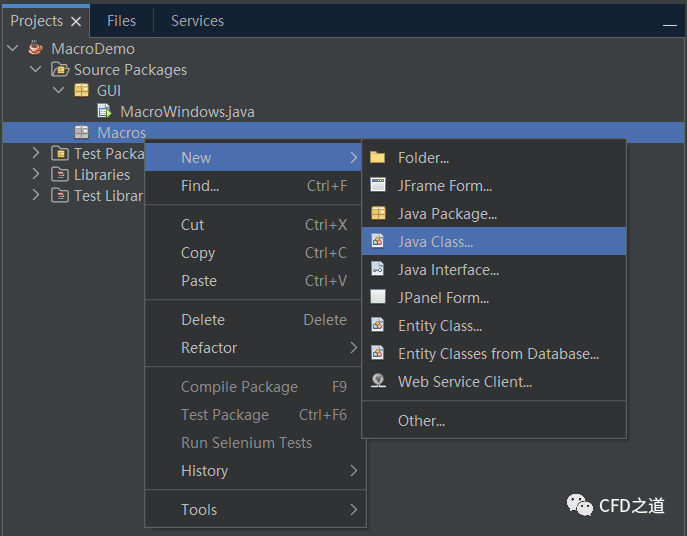Collapse the Source Packages tree node
Image resolution: width=687 pixels, height=536 pixels.
click(x=36, y=70)
